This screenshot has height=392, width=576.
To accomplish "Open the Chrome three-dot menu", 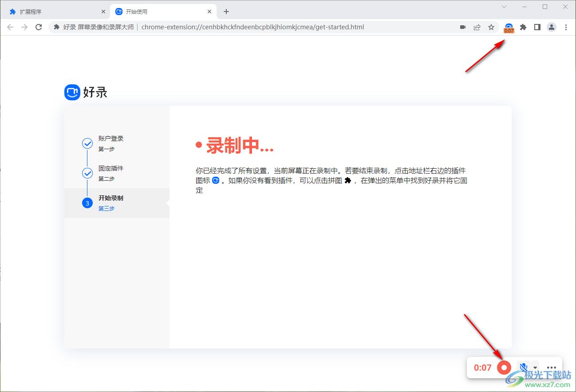I will pyautogui.click(x=566, y=27).
